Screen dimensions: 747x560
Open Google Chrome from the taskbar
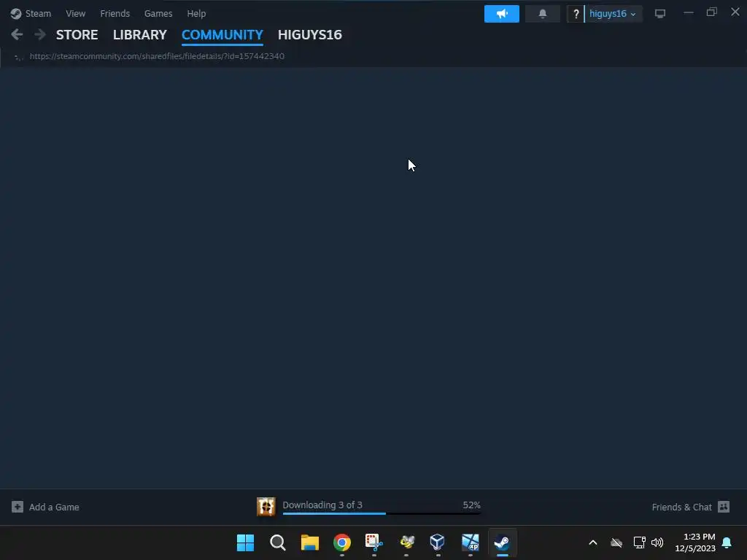[341, 542]
